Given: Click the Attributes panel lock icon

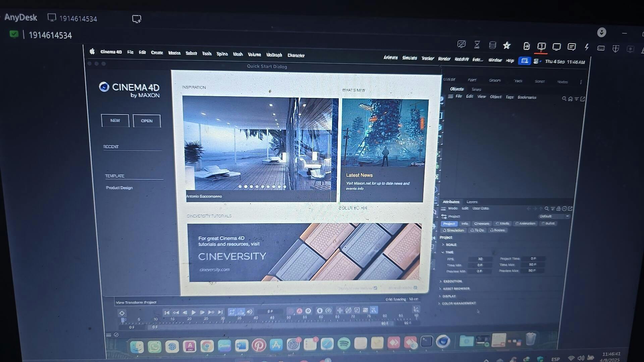Looking at the screenshot, I should tap(558, 208).
